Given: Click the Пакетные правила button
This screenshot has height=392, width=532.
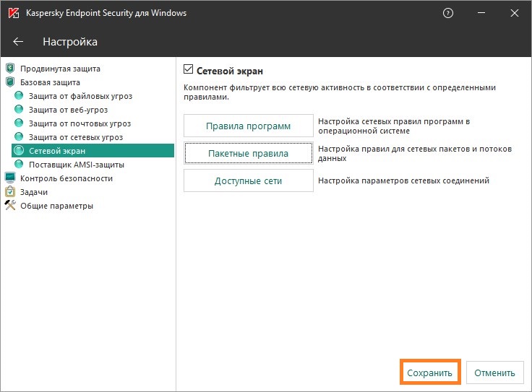Looking at the screenshot, I should 248,154.
